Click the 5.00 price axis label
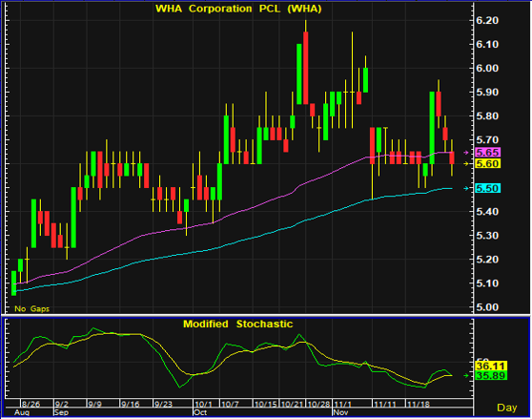The height and width of the screenshot is (419, 532). [487, 307]
